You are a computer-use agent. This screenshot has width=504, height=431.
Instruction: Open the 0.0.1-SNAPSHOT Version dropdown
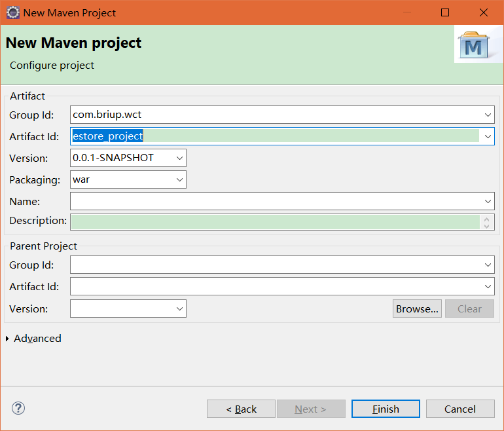tap(179, 158)
